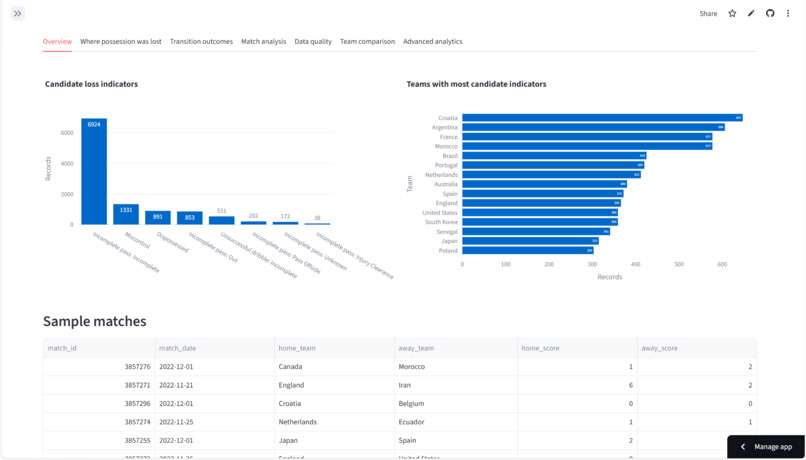Click the Sample matches heading

pyautogui.click(x=95, y=322)
